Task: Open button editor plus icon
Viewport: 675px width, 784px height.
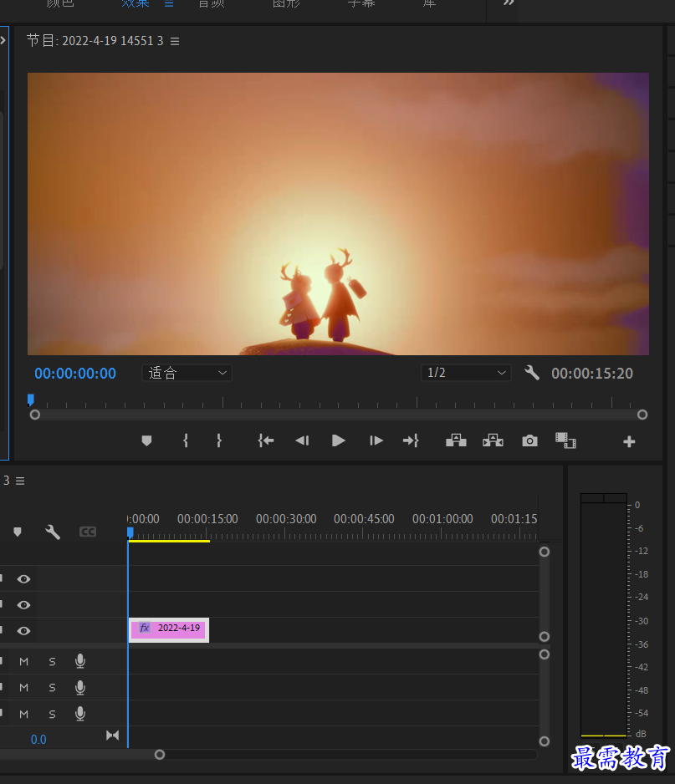Action: (x=630, y=441)
